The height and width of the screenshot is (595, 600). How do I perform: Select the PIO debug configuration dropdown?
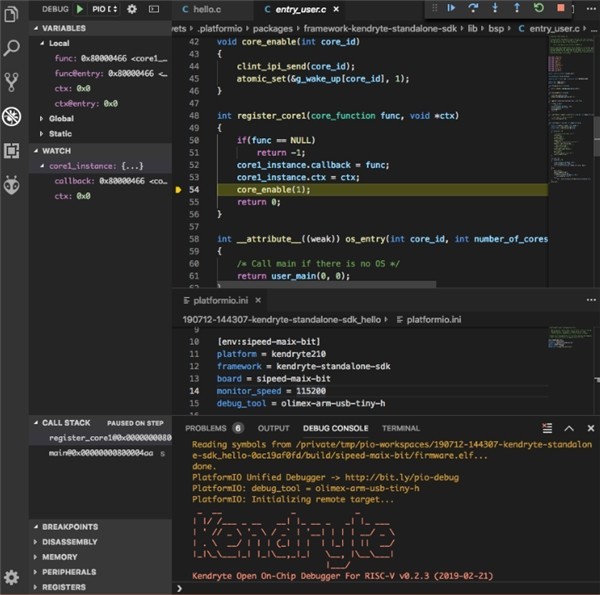click(103, 8)
